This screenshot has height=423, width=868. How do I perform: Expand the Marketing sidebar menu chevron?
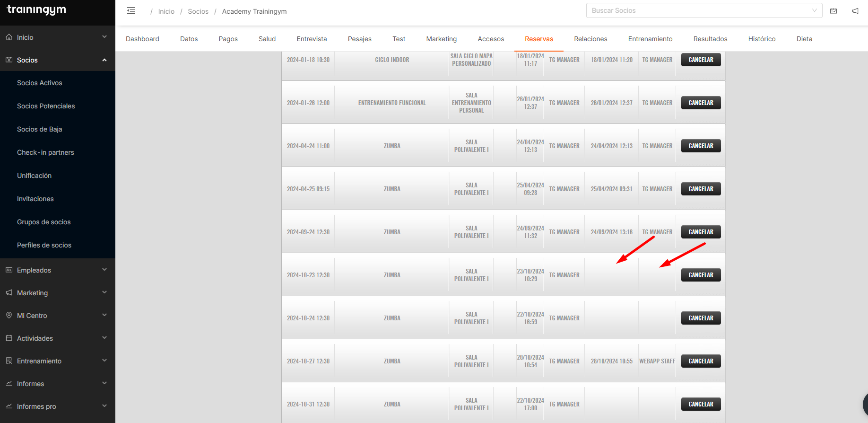tap(104, 292)
